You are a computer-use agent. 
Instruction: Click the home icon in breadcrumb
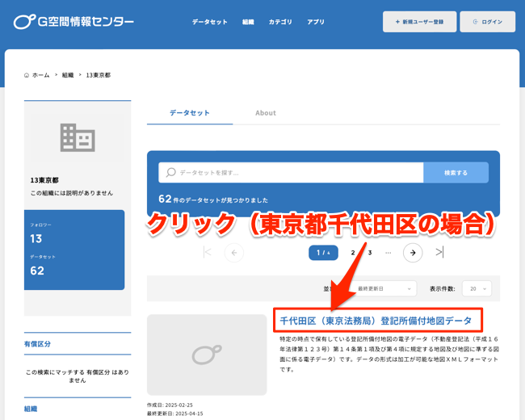27,75
